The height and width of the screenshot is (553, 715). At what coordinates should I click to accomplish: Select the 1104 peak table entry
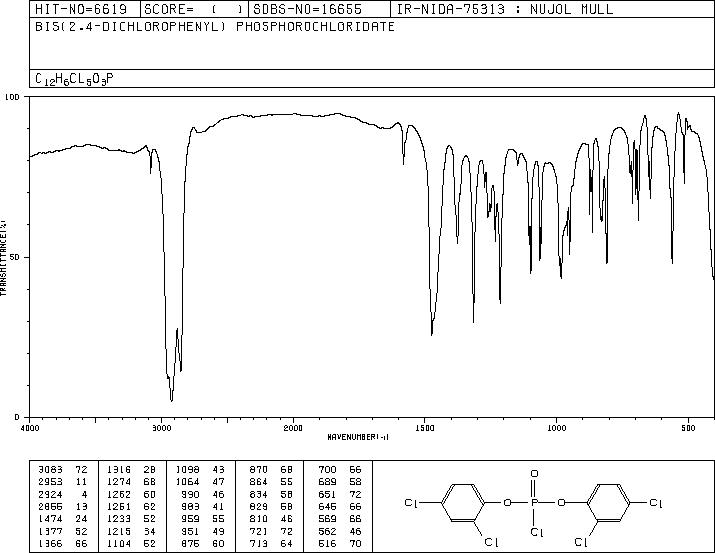pyautogui.click(x=131, y=543)
